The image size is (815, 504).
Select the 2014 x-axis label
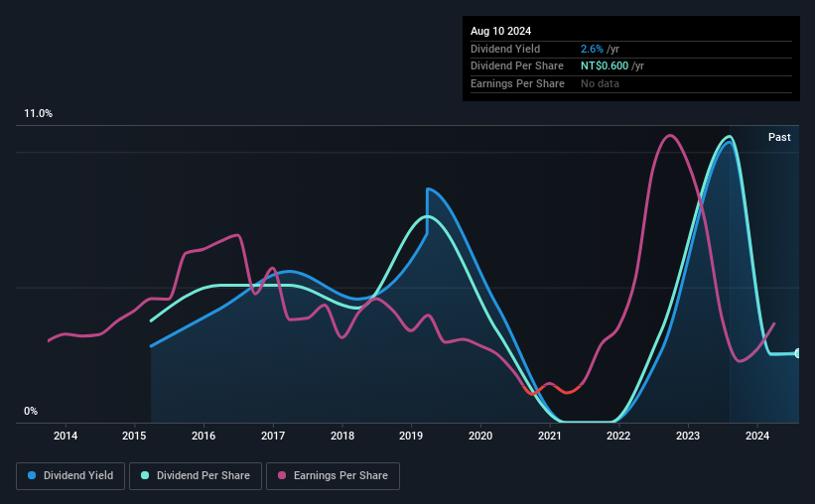66,436
